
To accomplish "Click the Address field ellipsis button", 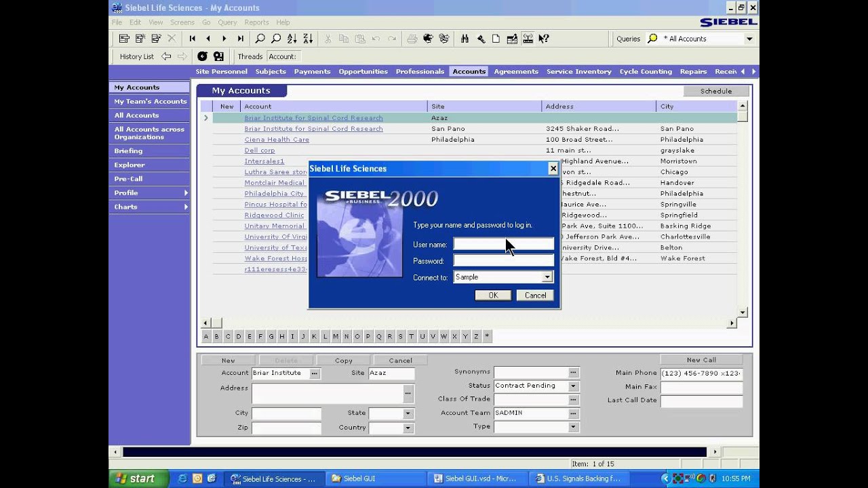I will click(408, 392).
